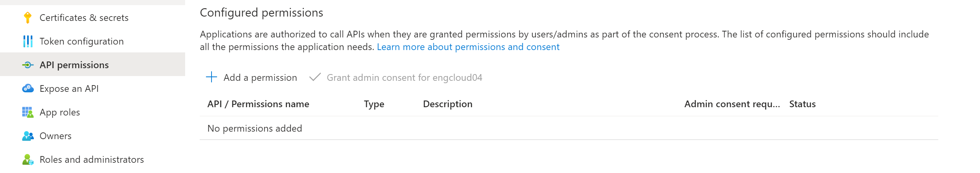Go to Expose an API page
This screenshot has height=173, width=980.
coord(69,89)
